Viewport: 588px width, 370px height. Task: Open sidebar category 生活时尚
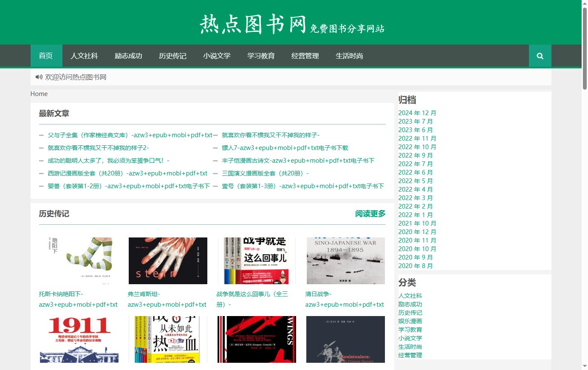(x=410, y=347)
